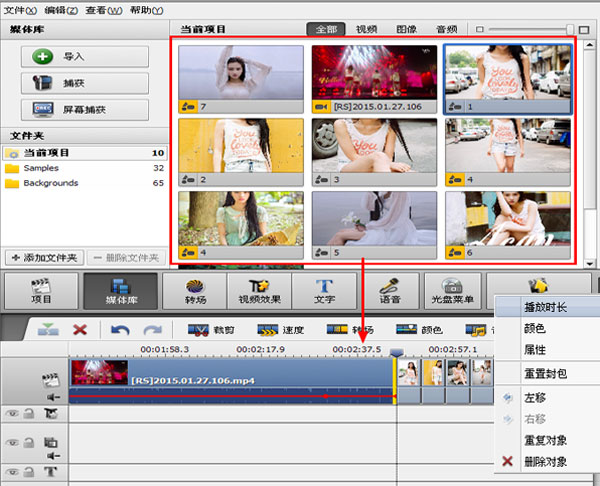Click the large thumbnail size icon
This screenshot has width=600, height=486.
[x=584, y=30]
